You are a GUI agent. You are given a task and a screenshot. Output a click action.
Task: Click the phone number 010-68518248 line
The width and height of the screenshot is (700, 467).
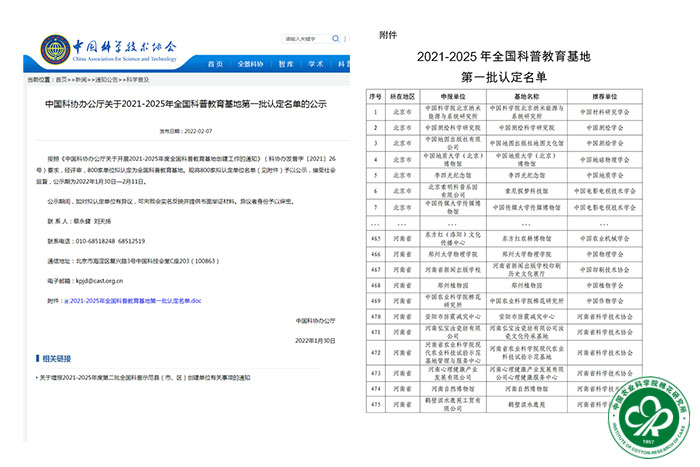[x=96, y=241]
